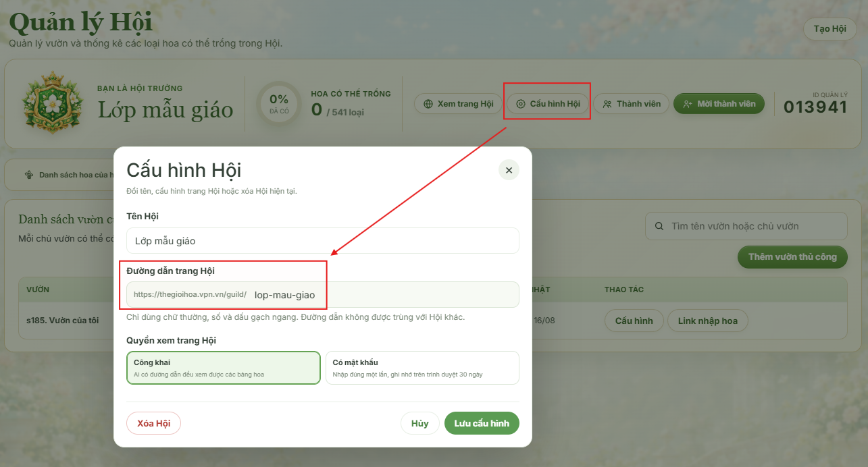Click Lưu cấu hình to save

point(482,423)
